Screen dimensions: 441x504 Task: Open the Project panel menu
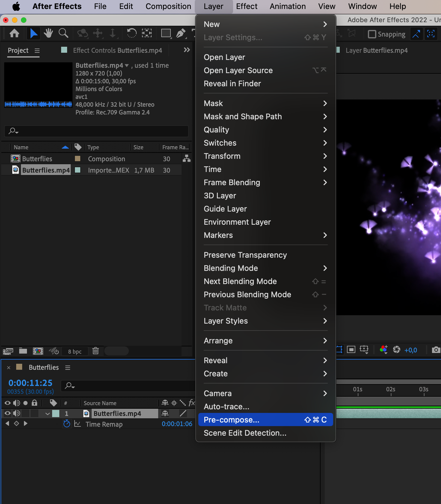37,51
